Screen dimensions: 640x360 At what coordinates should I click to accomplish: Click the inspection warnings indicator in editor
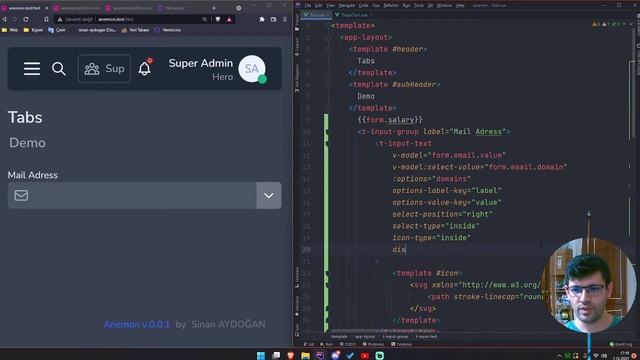pyautogui.click(x=606, y=24)
